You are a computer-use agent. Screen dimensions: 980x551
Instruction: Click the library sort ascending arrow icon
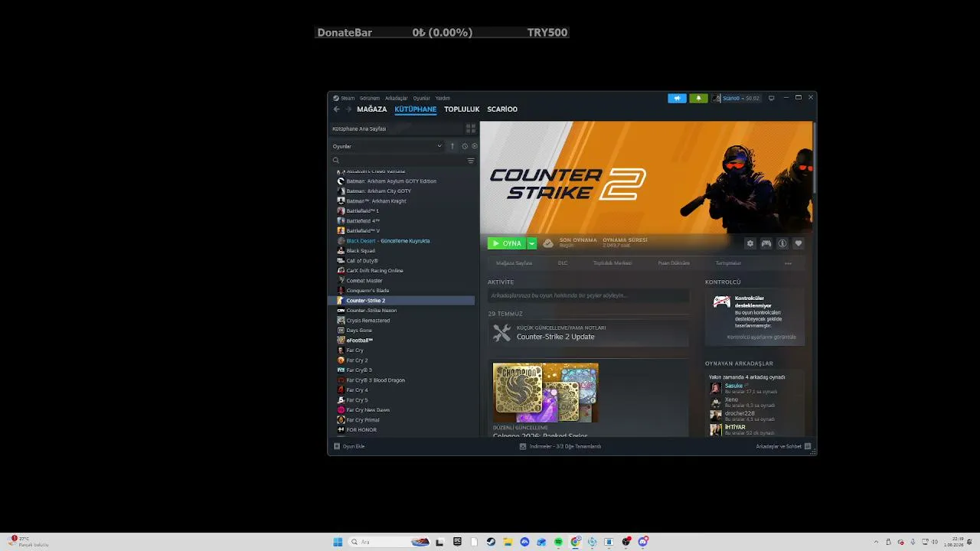[x=452, y=146]
